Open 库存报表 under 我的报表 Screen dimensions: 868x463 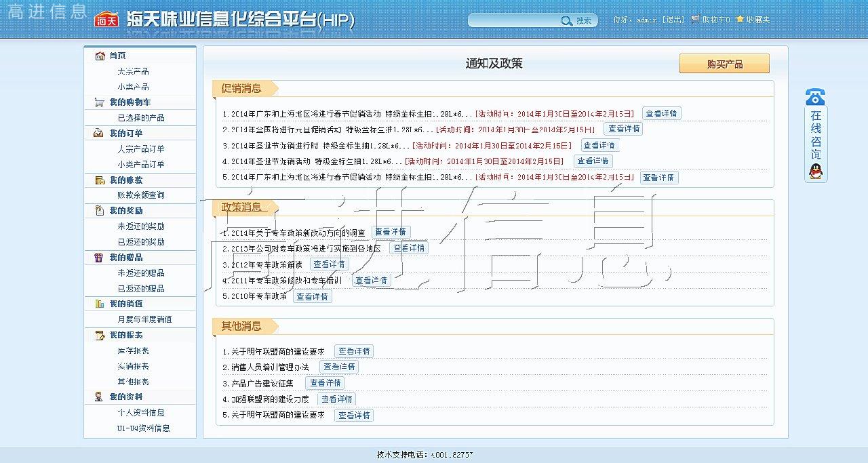pyautogui.click(x=133, y=351)
